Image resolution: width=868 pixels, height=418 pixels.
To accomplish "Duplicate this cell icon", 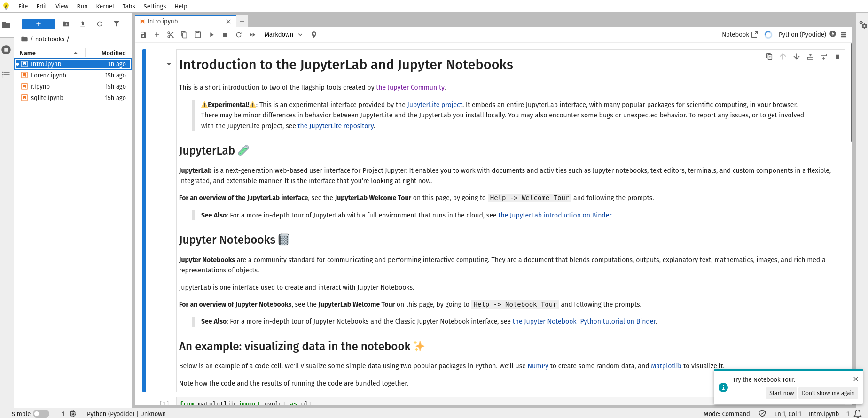I will [769, 56].
